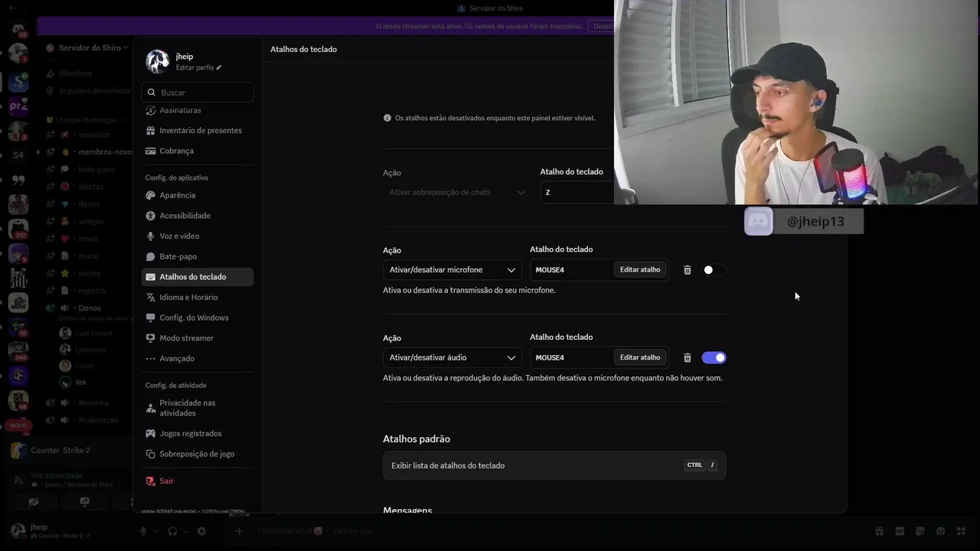Click the camera-off button in voice panel

(34, 502)
